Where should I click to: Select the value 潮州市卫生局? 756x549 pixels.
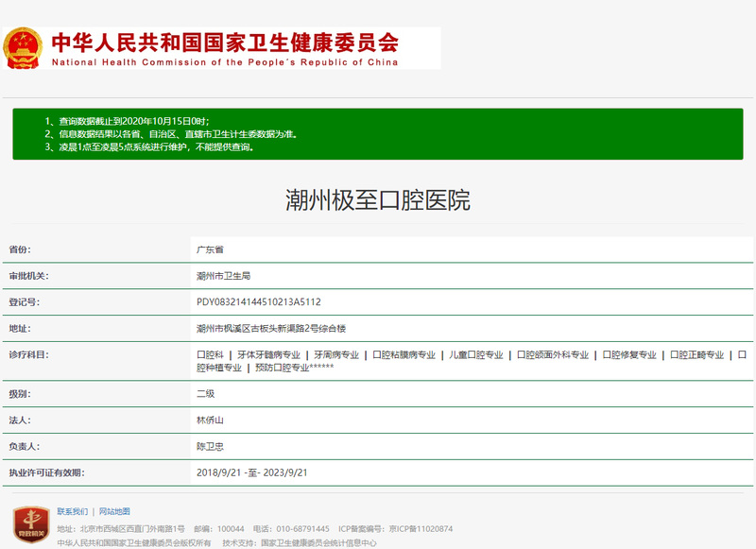coord(223,276)
